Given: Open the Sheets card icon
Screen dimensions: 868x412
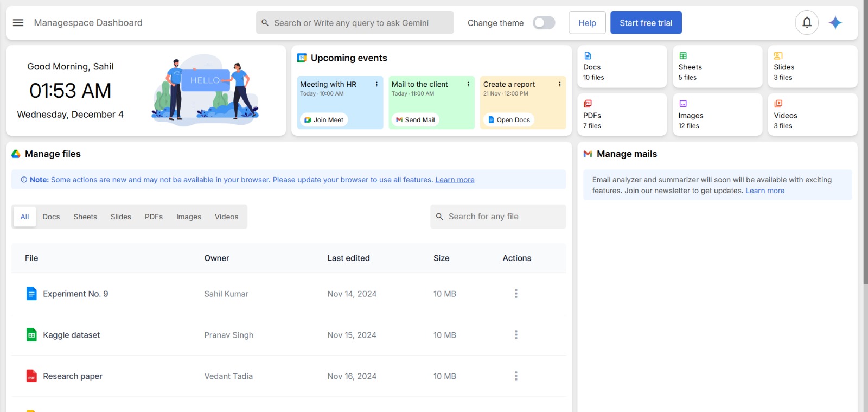Looking at the screenshot, I should [683, 56].
